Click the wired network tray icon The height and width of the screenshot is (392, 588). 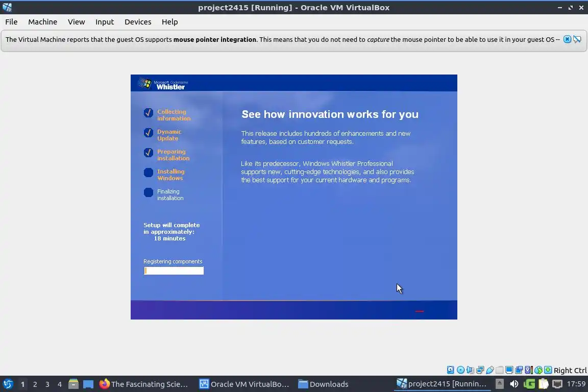pos(557,384)
